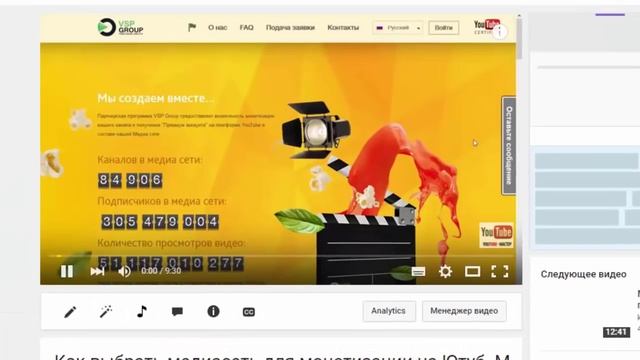Image resolution: width=640 pixels, height=360 pixels.
Task: Click the video page scrollbar in player
Action: click(519, 39)
